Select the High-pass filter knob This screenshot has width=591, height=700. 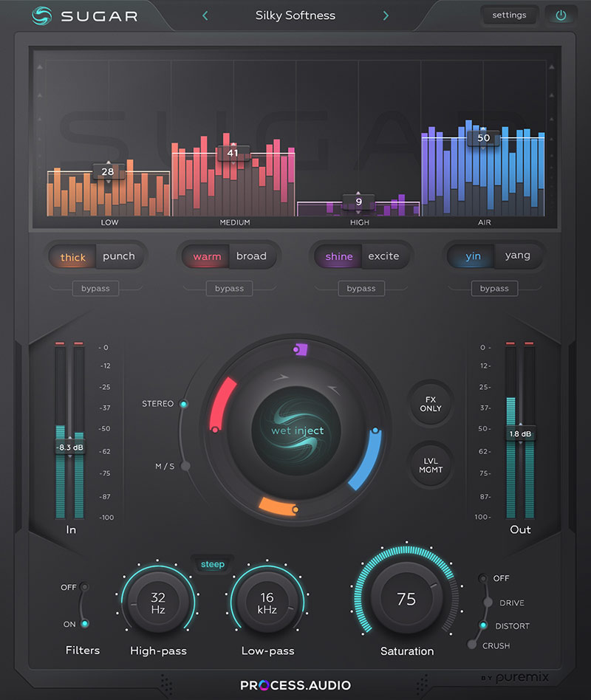[158, 603]
